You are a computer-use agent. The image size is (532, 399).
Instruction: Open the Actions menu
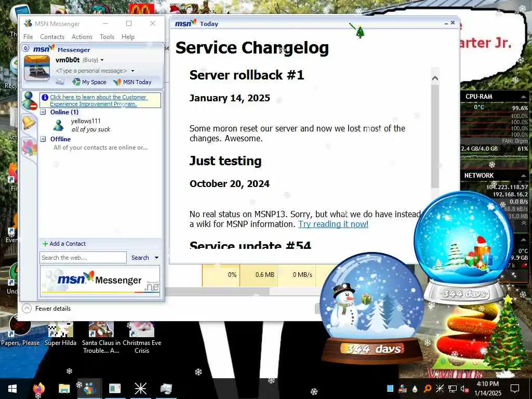pyautogui.click(x=82, y=37)
